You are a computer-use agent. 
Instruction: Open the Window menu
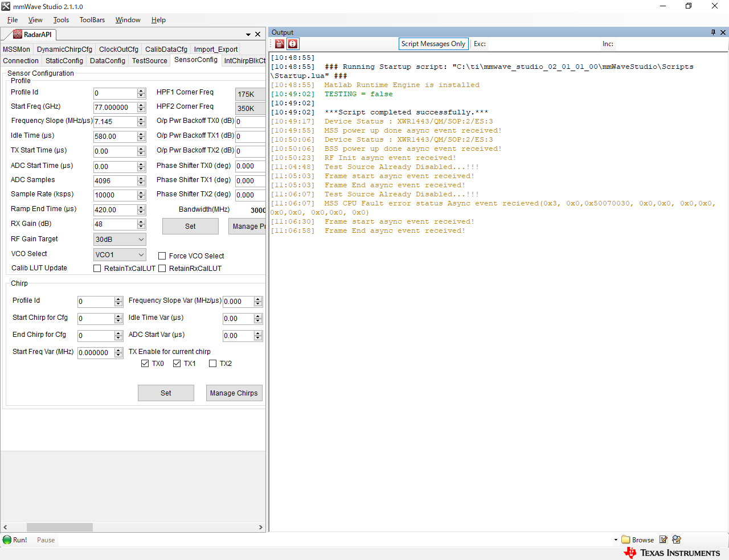click(128, 20)
